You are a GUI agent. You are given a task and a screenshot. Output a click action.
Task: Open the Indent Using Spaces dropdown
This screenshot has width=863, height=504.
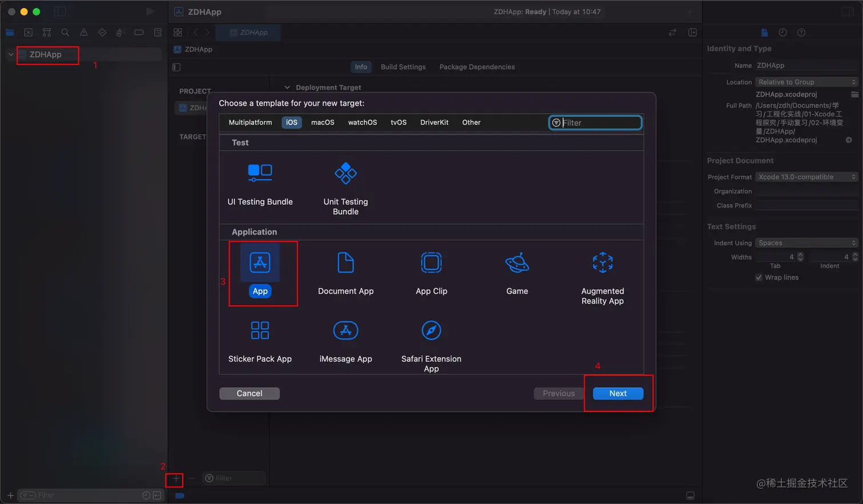pos(806,243)
